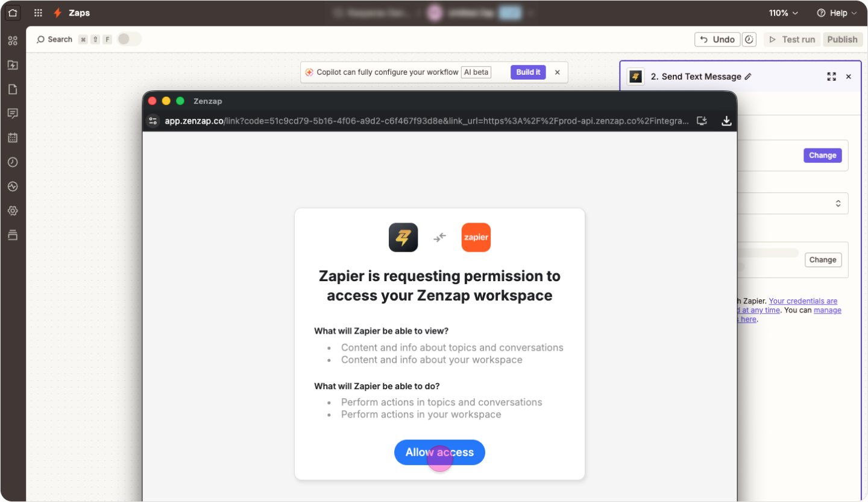Dismiss the Copilot banner

pyautogui.click(x=558, y=72)
